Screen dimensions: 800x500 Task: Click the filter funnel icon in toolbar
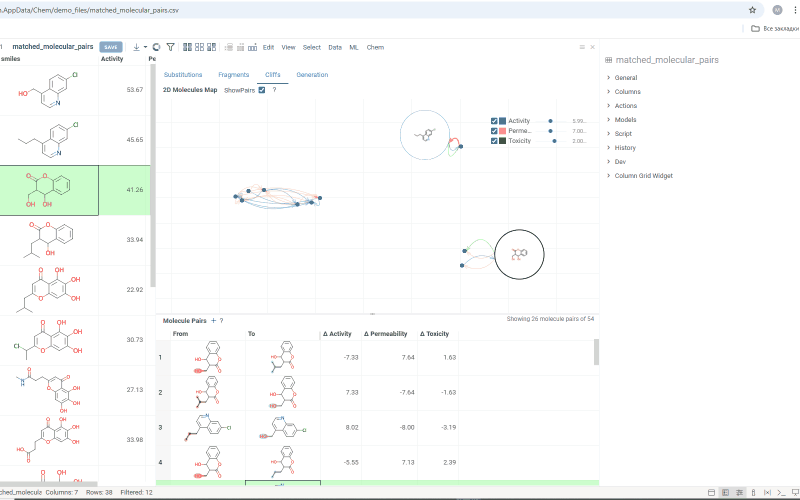171,47
